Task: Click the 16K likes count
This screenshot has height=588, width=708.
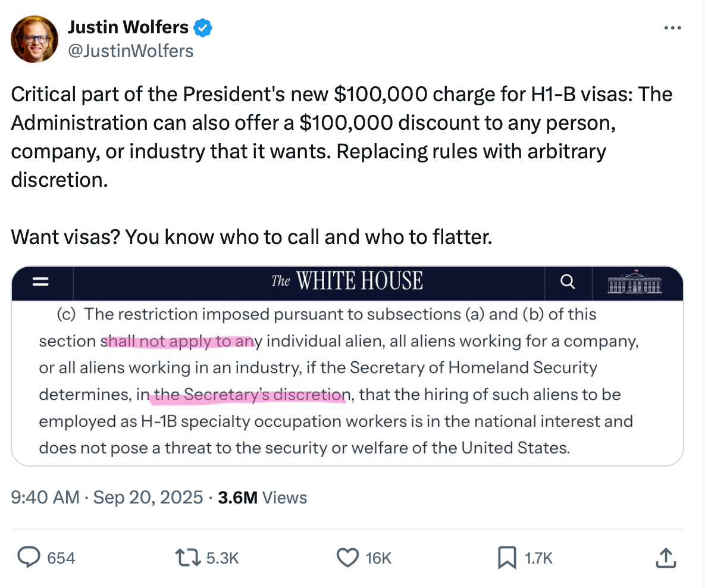Action: (378, 558)
